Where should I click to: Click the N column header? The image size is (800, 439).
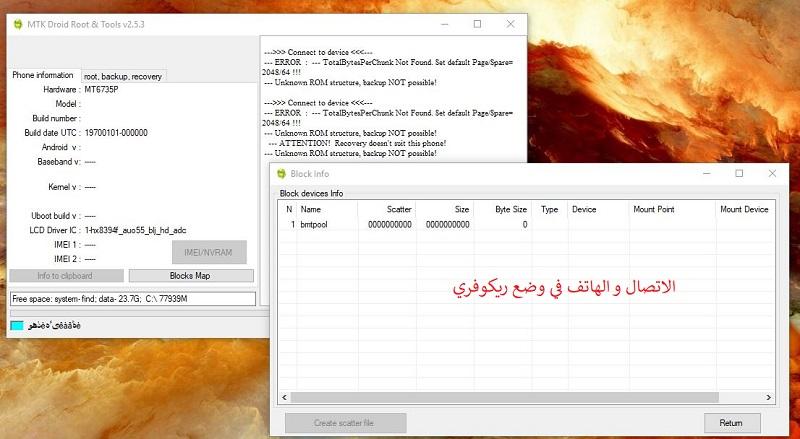point(289,209)
